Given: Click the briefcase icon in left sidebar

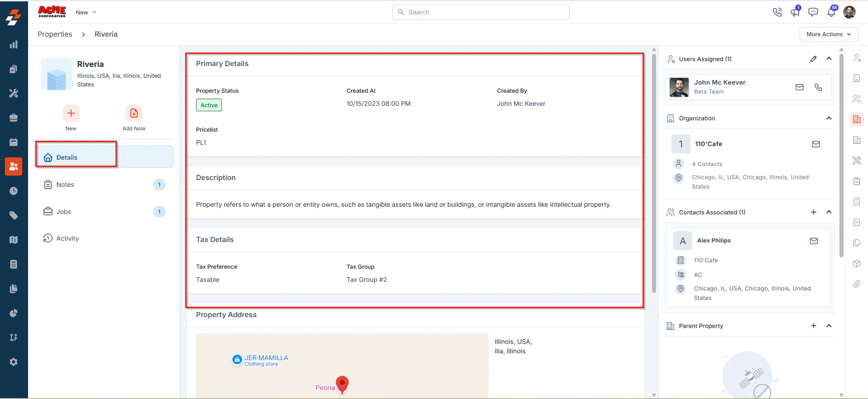Looking at the screenshot, I should pos(14,118).
